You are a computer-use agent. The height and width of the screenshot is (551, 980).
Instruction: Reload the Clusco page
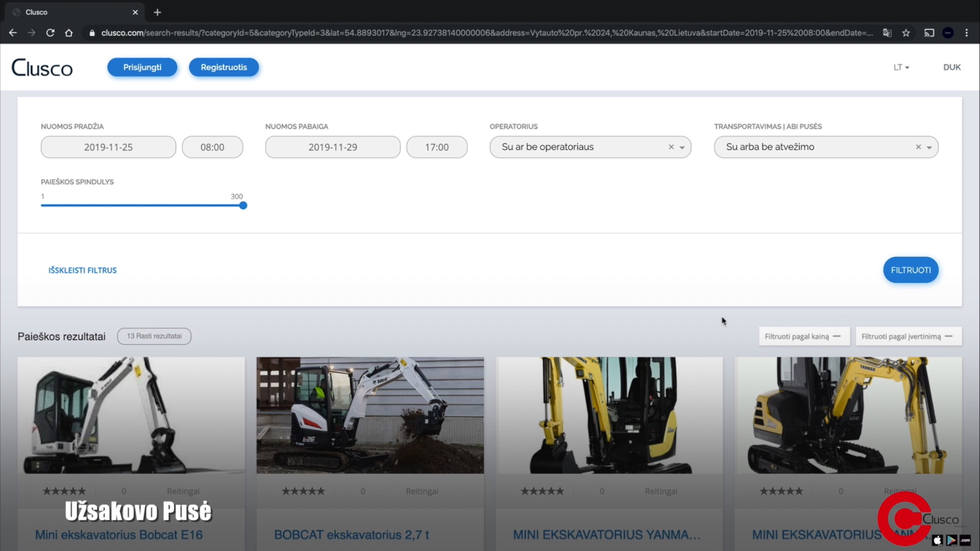[50, 33]
